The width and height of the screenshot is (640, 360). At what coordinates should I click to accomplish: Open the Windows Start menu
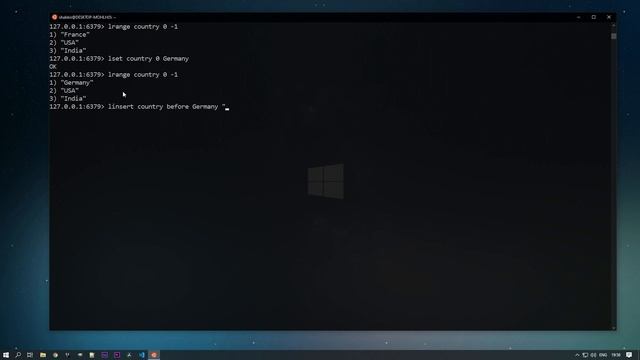coord(6,355)
